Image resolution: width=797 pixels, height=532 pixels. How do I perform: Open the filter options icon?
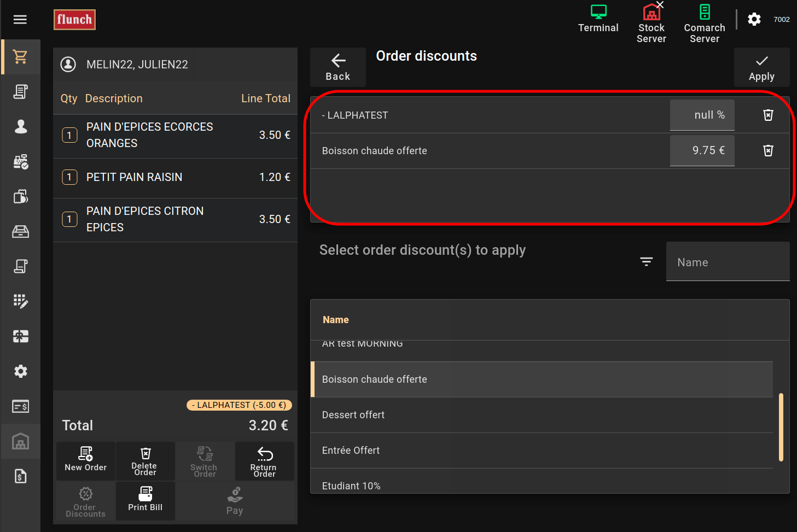pyautogui.click(x=646, y=262)
